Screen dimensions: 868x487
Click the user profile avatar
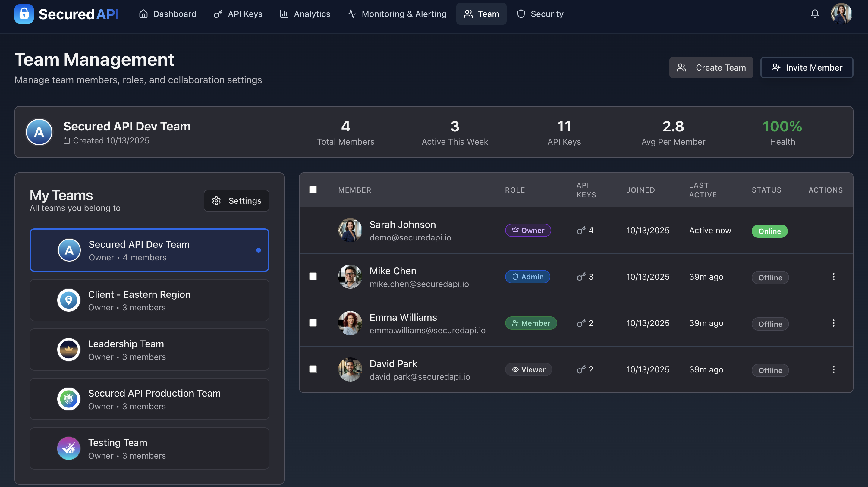click(841, 14)
